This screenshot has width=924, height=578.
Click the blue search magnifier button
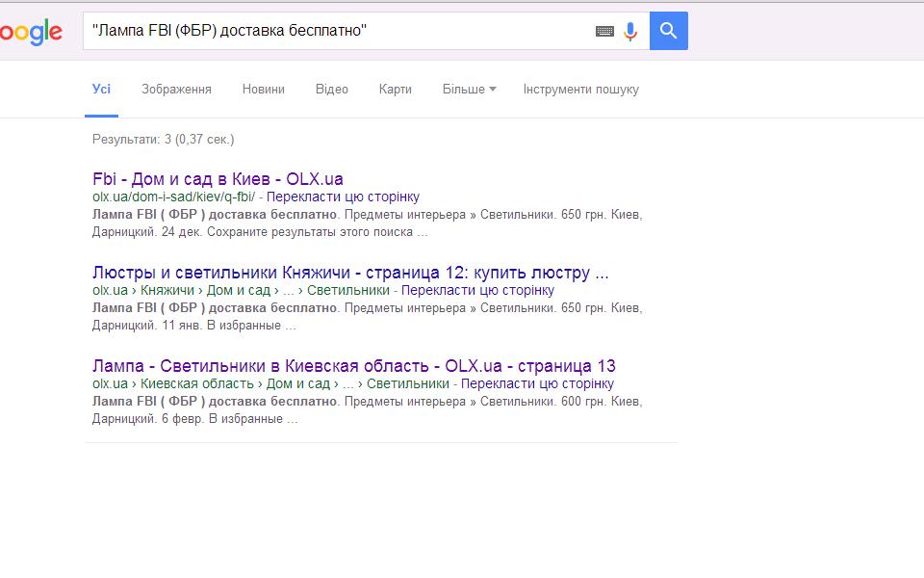click(668, 31)
